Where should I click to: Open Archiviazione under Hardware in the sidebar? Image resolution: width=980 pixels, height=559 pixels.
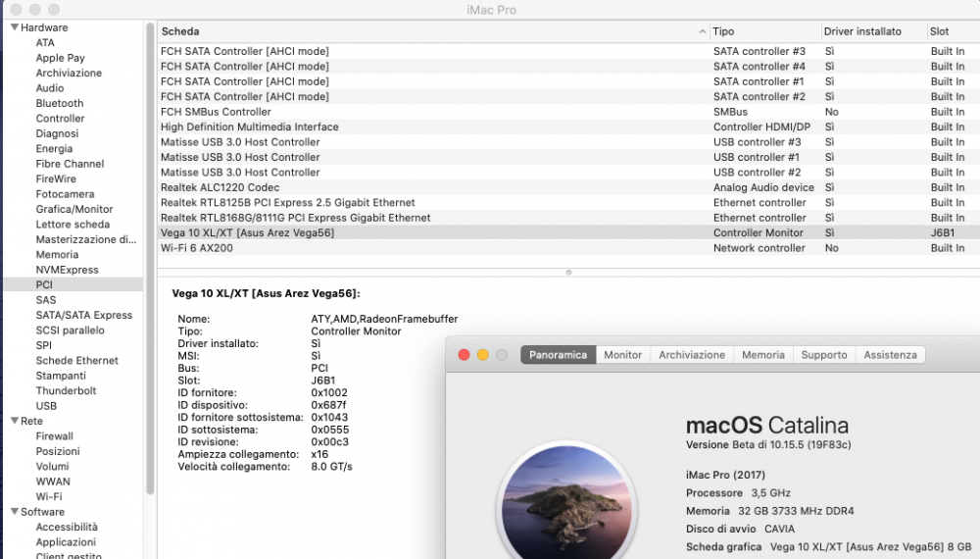click(x=69, y=73)
